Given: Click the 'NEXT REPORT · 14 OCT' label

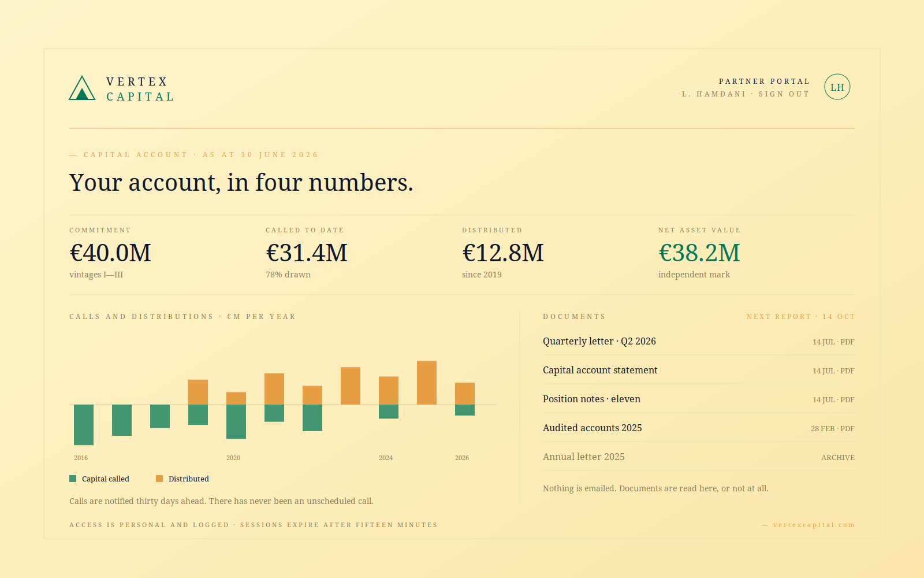Looking at the screenshot, I should [x=800, y=317].
